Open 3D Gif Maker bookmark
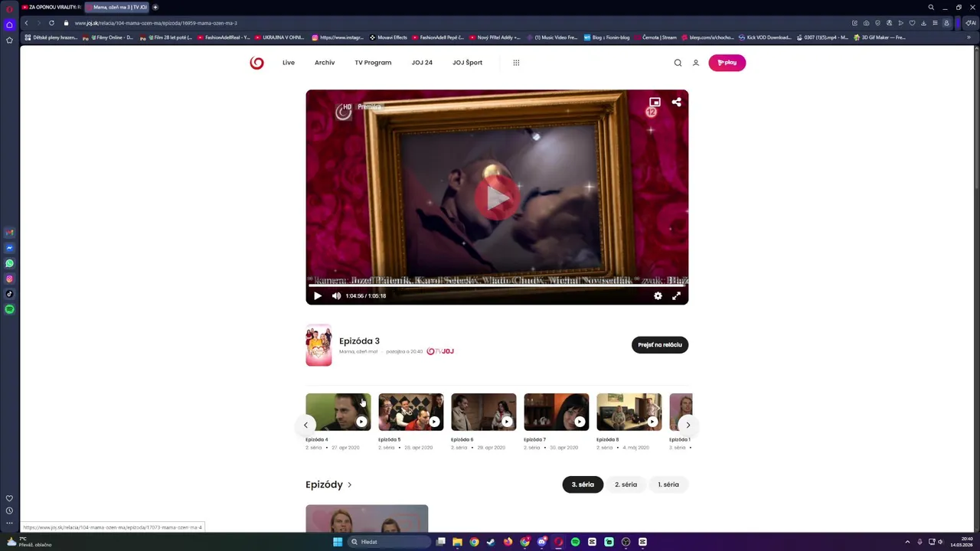The width and height of the screenshot is (980, 551). tap(880, 37)
